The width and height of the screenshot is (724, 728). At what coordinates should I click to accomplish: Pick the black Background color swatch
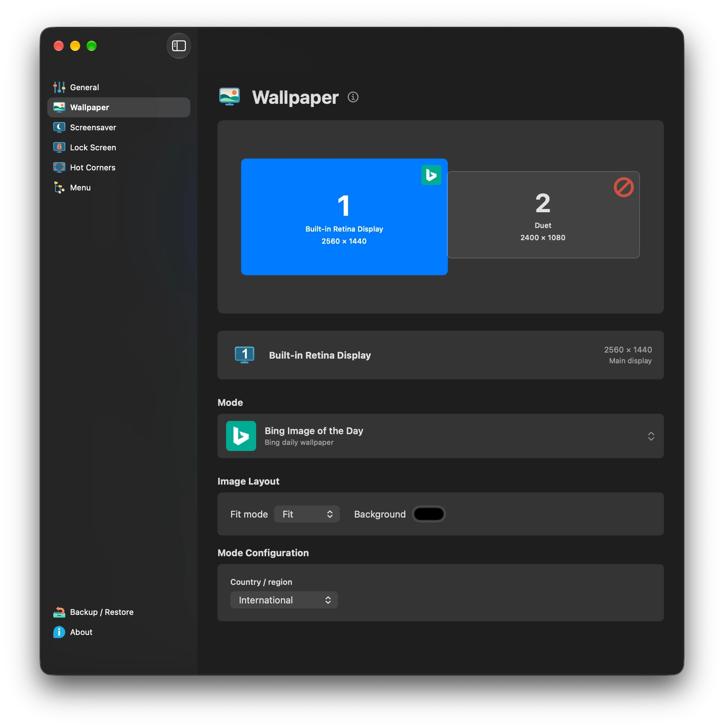(x=429, y=514)
